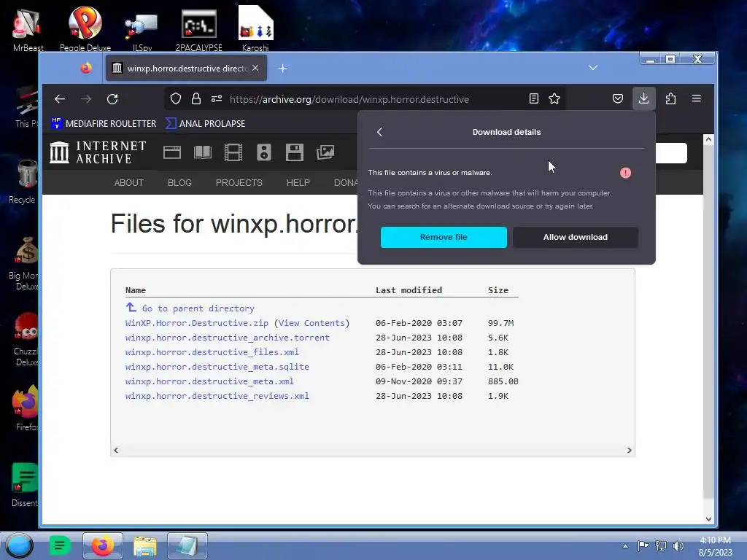747x560 pixels.
Task: Open the Pocket save icon
Action: 618,98
